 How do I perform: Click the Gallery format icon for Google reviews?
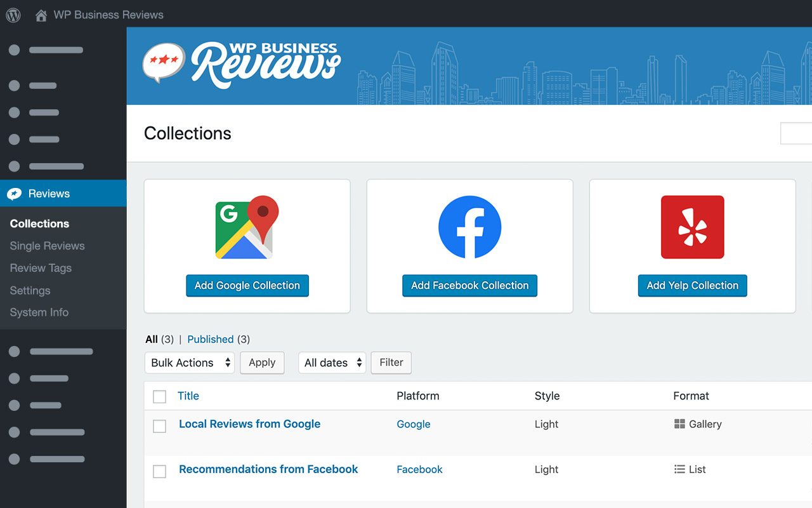click(x=680, y=424)
